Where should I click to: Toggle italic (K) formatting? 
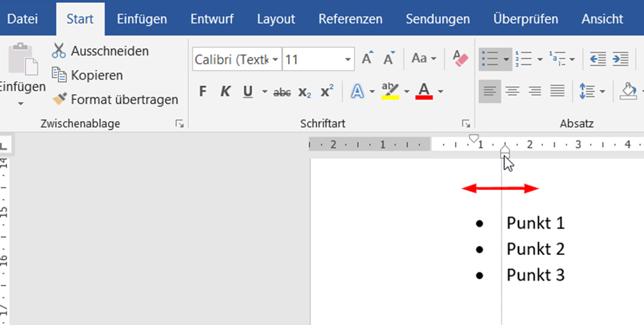pyautogui.click(x=224, y=91)
